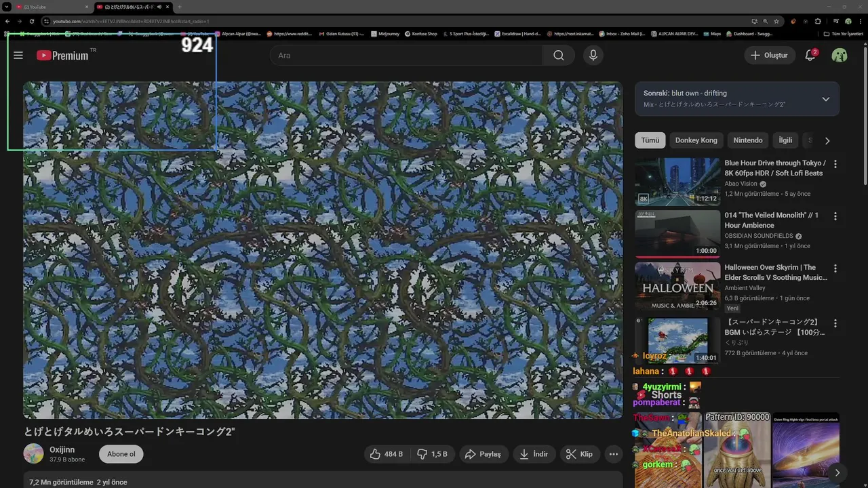The width and height of the screenshot is (868, 488).
Task: Dislike the video with thumbs down
Action: [432, 454]
